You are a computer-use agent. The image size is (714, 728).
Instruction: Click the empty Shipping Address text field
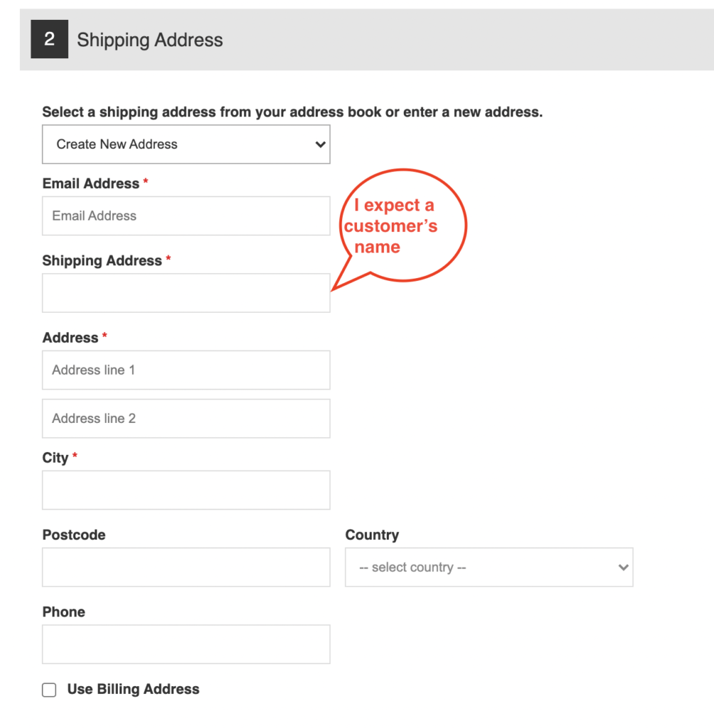[x=186, y=293]
